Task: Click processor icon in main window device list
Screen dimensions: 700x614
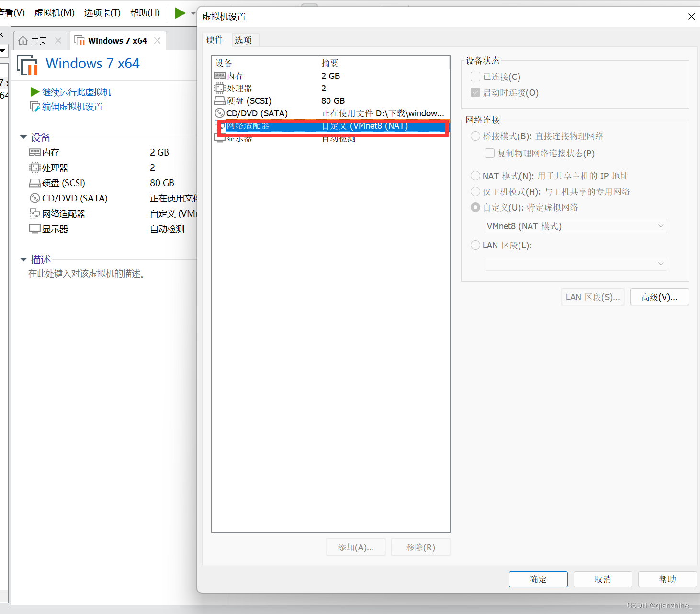Action: point(34,167)
